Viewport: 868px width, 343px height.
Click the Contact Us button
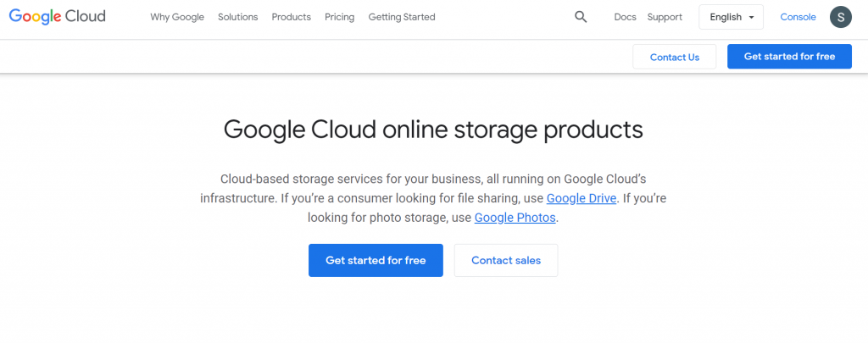pos(674,57)
